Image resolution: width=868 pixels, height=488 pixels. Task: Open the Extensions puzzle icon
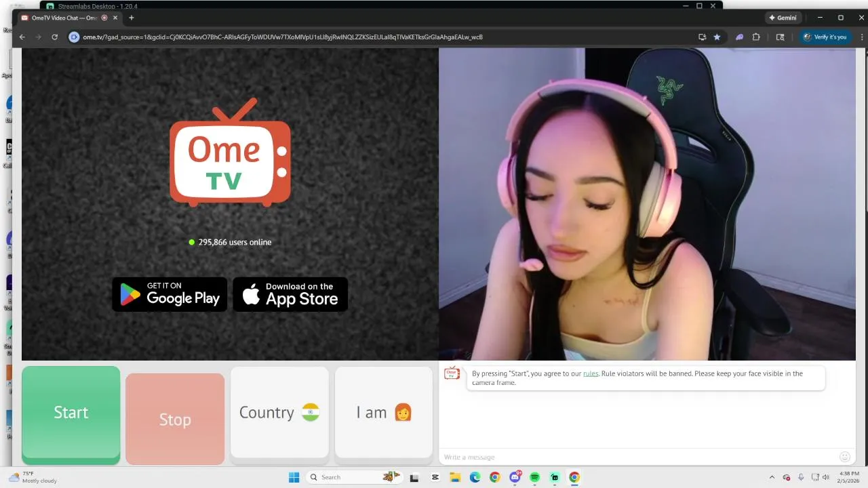click(x=756, y=37)
